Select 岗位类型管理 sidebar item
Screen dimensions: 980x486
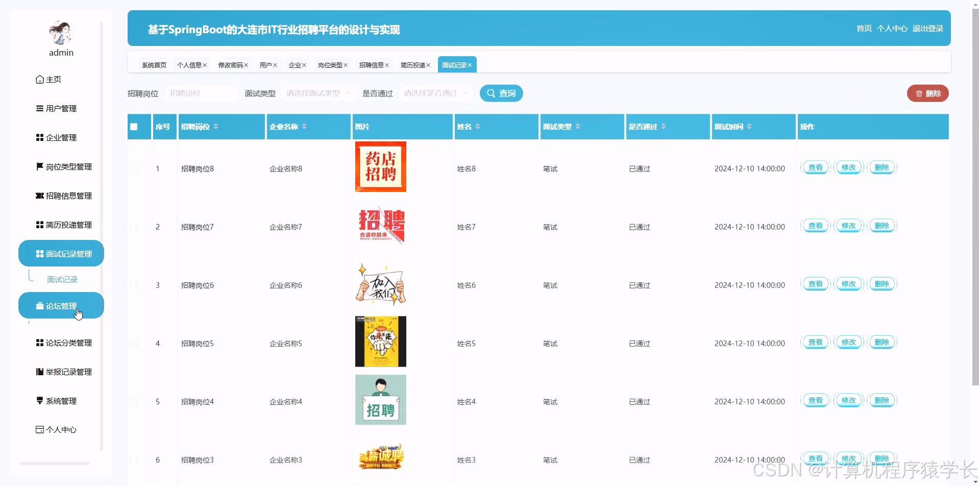pos(64,166)
